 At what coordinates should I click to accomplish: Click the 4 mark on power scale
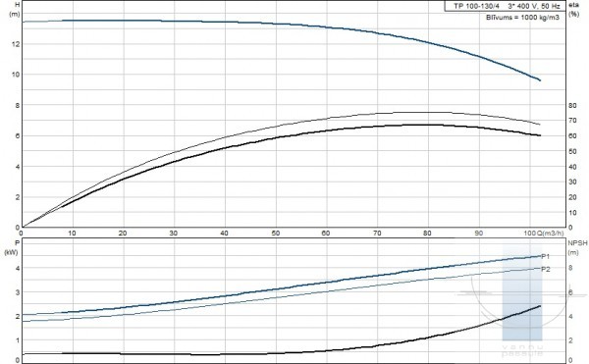pyautogui.click(x=17, y=268)
